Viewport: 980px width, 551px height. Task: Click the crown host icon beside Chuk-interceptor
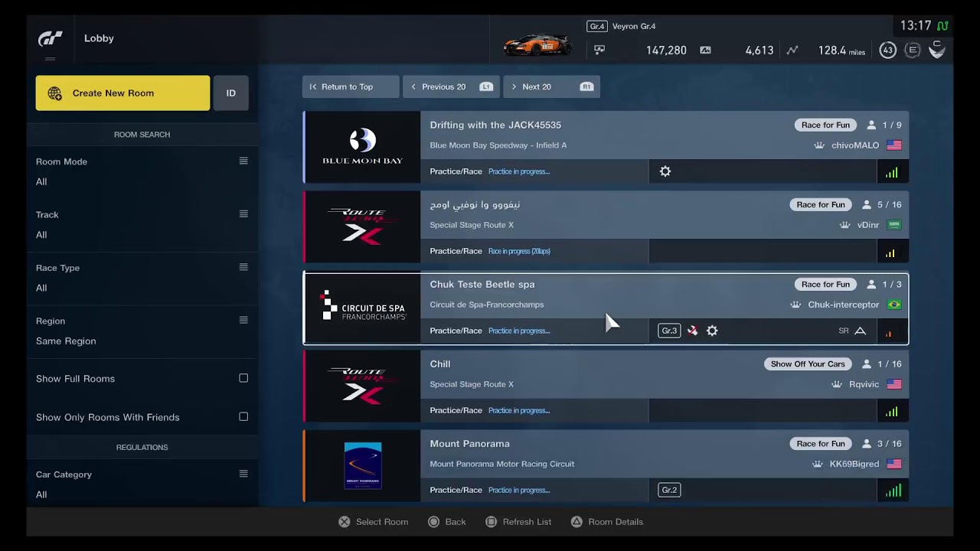point(795,305)
